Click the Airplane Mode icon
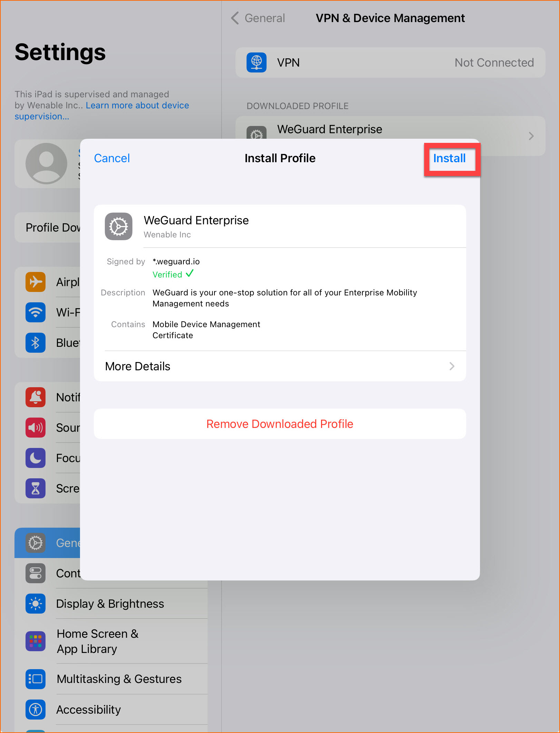The width and height of the screenshot is (560, 733). (36, 282)
